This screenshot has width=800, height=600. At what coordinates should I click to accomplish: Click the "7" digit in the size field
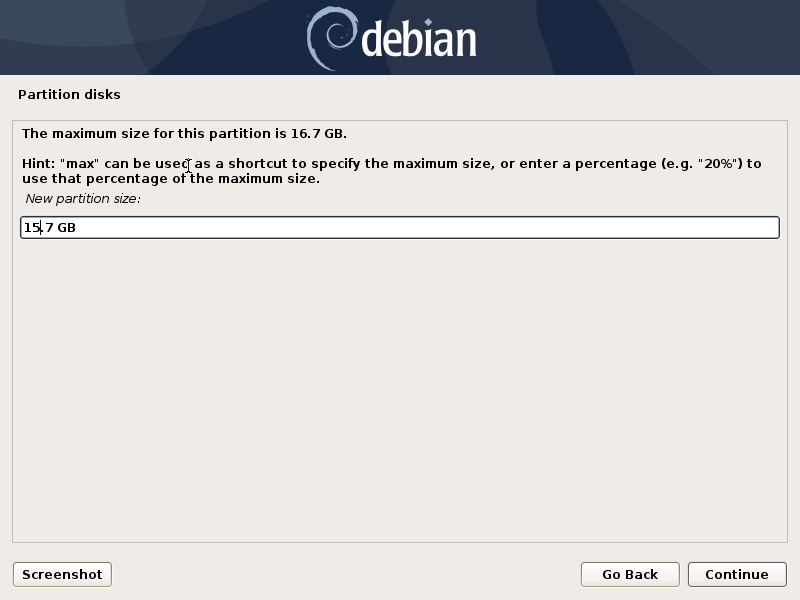49,228
